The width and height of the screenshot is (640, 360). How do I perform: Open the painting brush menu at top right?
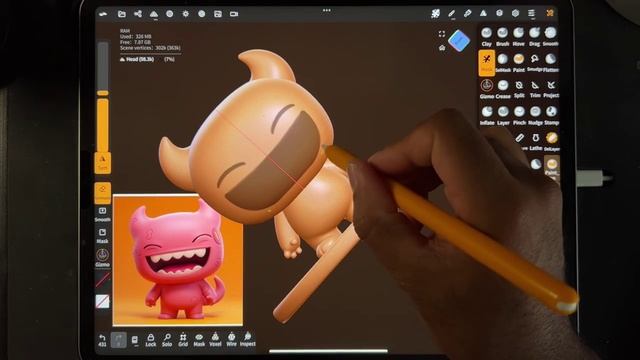pyautogui.click(x=467, y=13)
